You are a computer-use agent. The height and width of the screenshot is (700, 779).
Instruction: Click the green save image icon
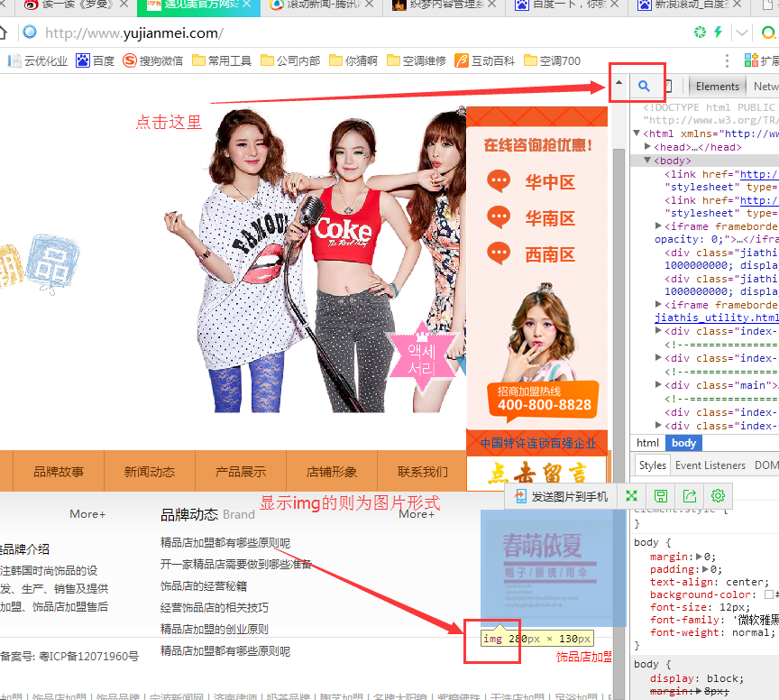[661, 496]
